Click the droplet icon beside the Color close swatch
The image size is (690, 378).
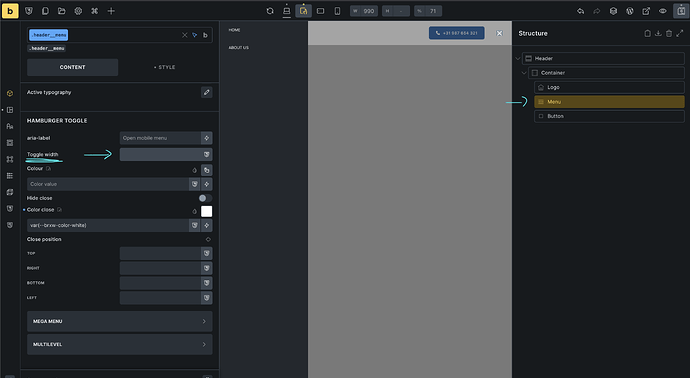[195, 211]
